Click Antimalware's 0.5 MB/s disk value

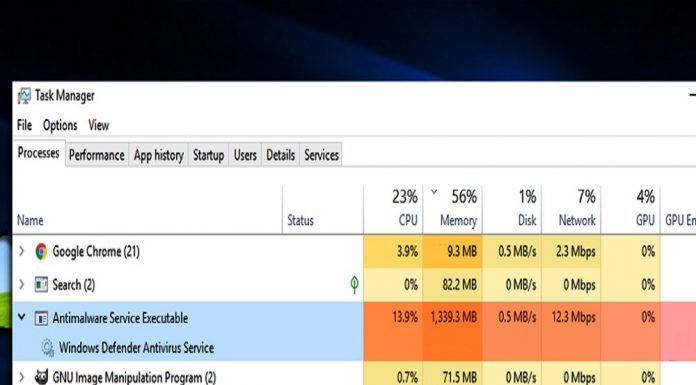pos(517,317)
